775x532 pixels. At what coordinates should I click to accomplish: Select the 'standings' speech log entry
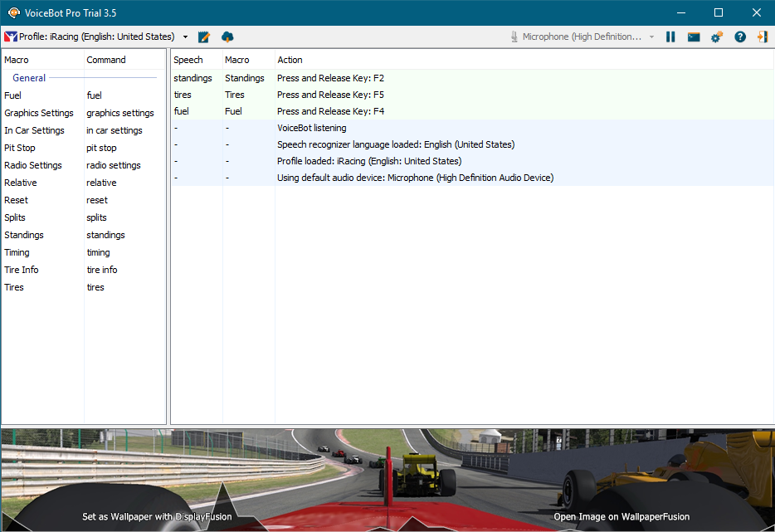coord(193,78)
